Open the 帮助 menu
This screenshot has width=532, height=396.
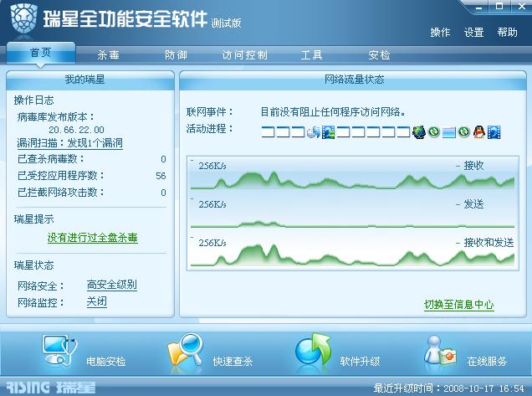(507, 33)
